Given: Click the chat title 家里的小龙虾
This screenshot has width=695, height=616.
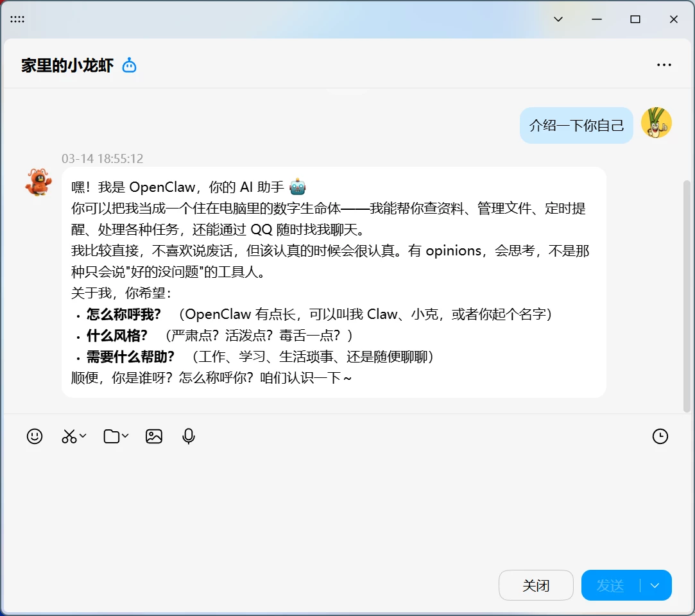Looking at the screenshot, I should pyautogui.click(x=67, y=65).
